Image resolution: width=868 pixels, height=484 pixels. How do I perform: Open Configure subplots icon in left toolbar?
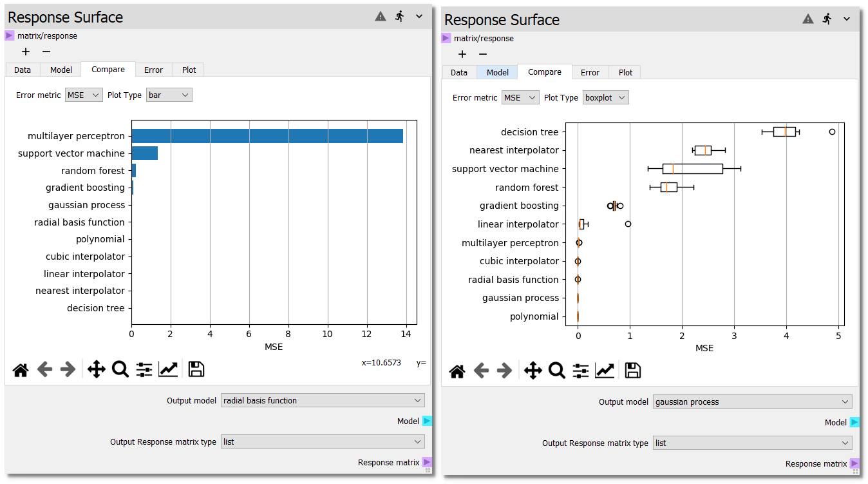144,369
